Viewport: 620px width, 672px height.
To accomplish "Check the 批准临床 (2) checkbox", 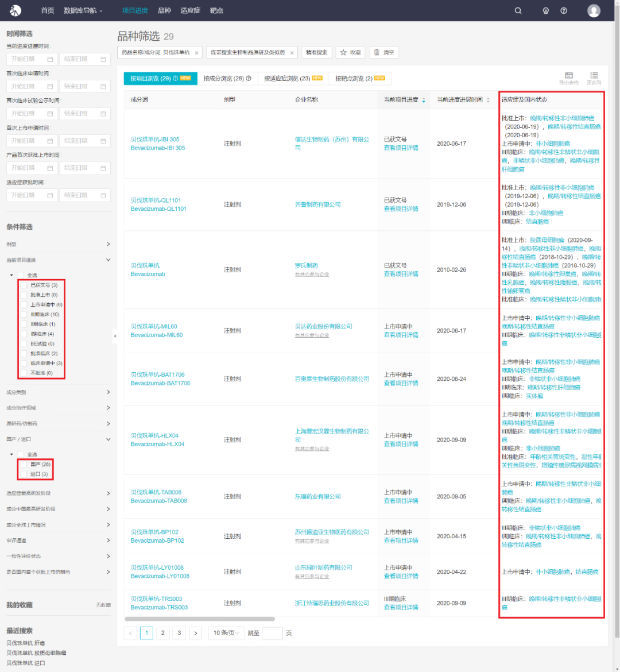I will coord(24,354).
